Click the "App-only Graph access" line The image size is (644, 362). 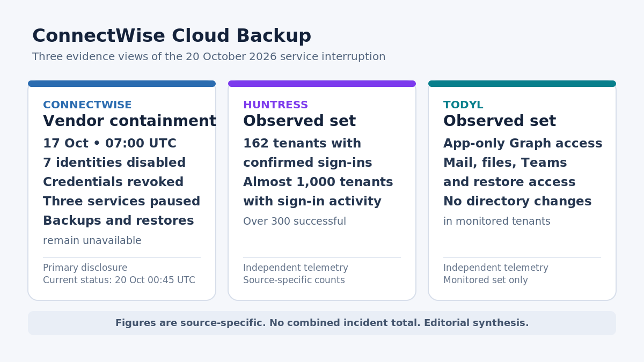point(523,144)
